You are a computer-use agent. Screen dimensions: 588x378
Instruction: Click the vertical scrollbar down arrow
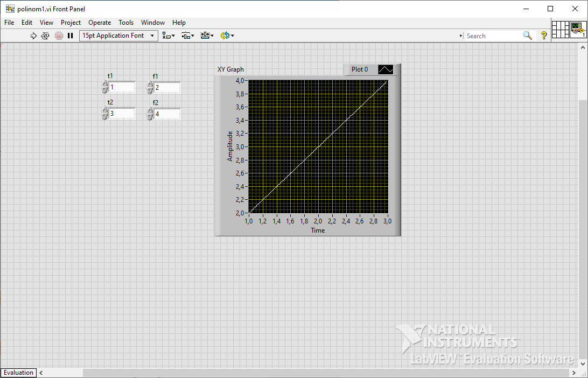[583, 364]
